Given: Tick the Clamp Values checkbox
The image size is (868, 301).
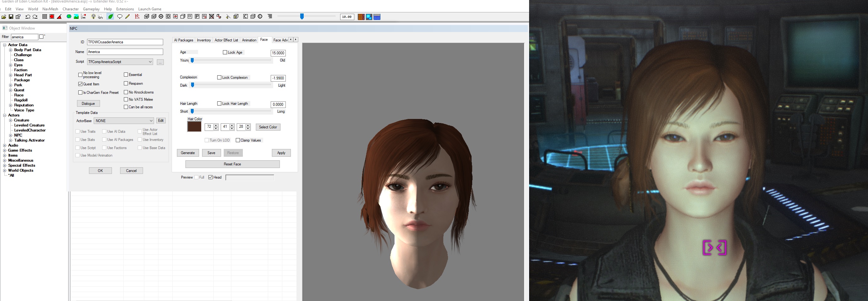Looking at the screenshot, I should click(x=238, y=140).
